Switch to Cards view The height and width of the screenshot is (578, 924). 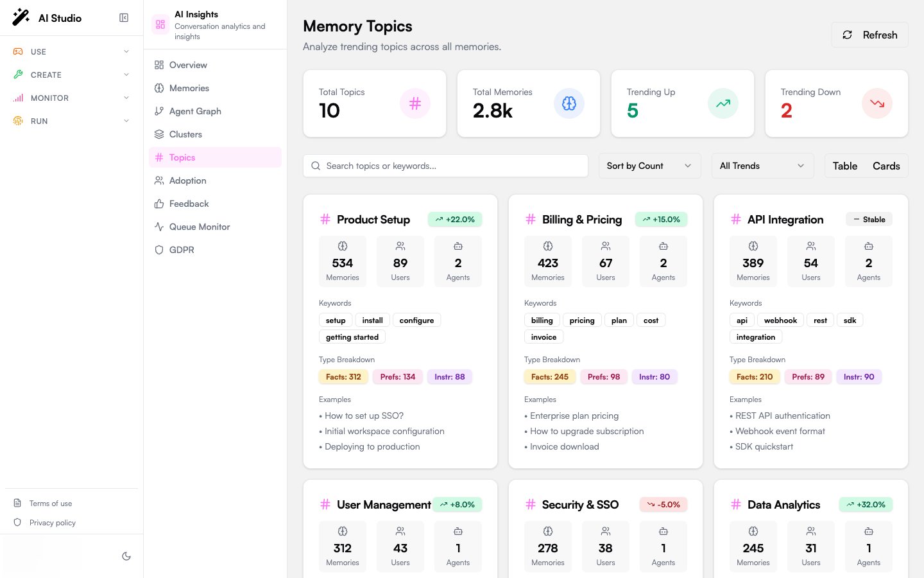tap(886, 166)
